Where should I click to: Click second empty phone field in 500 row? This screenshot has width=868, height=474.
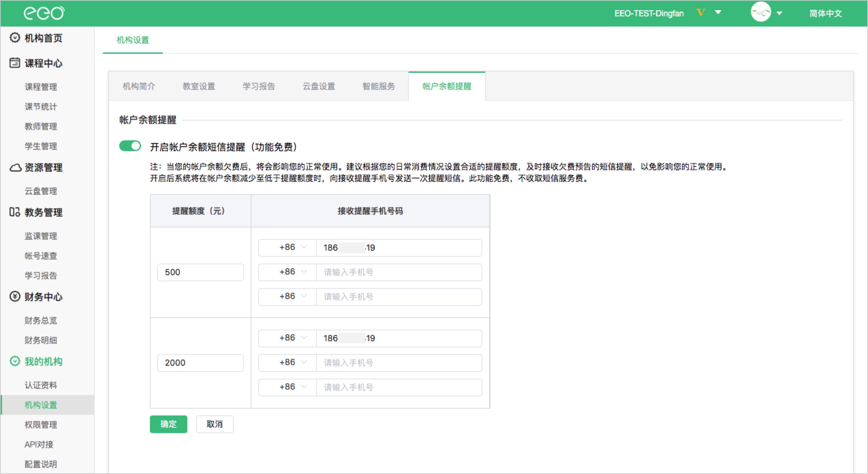[399, 272]
